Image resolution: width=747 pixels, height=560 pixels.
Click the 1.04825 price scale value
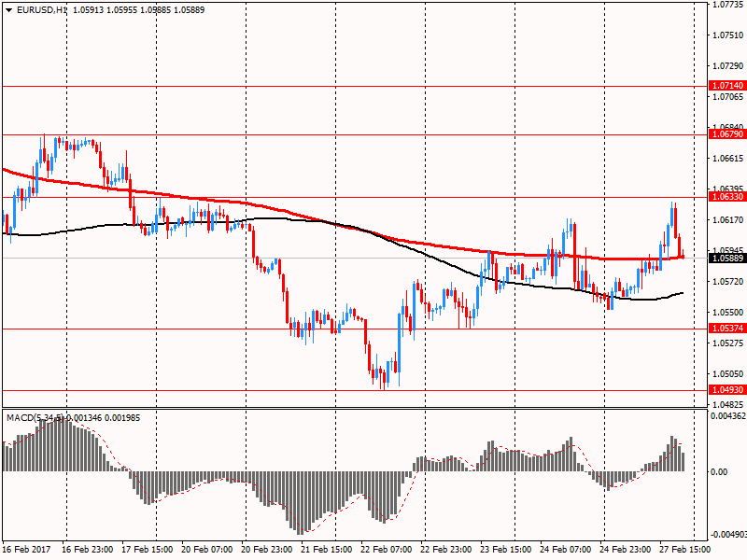[727, 405]
